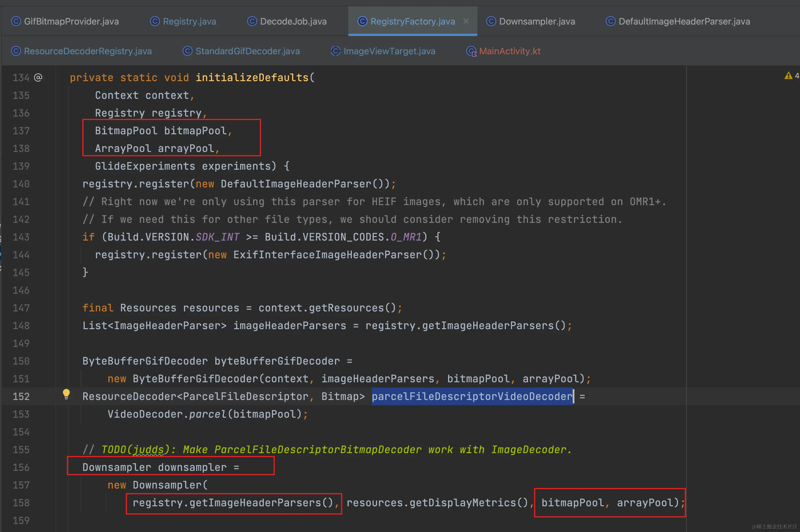Click getImageHeaderParsers() call on line 148
Image resolution: width=800 pixels, height=532 pixels.
pos(494,325)
